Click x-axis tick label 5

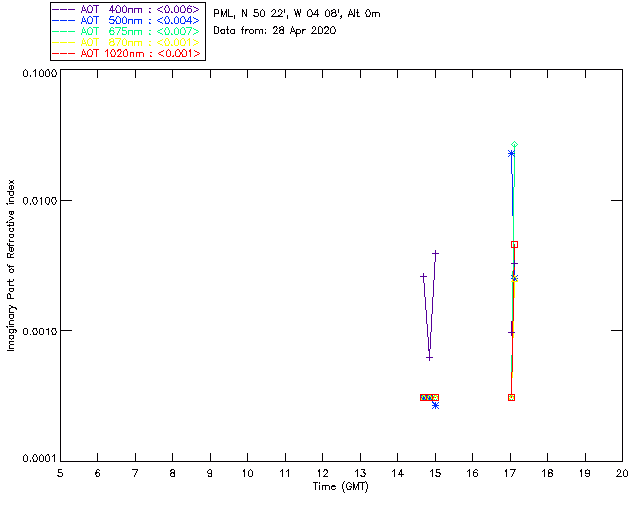(x=60, y=473)
